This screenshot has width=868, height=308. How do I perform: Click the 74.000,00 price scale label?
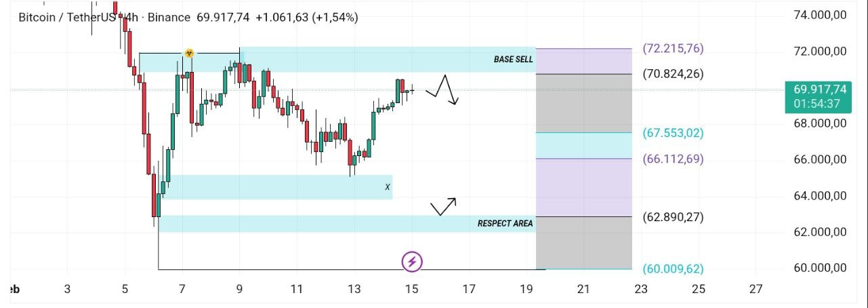coord(820,15)
